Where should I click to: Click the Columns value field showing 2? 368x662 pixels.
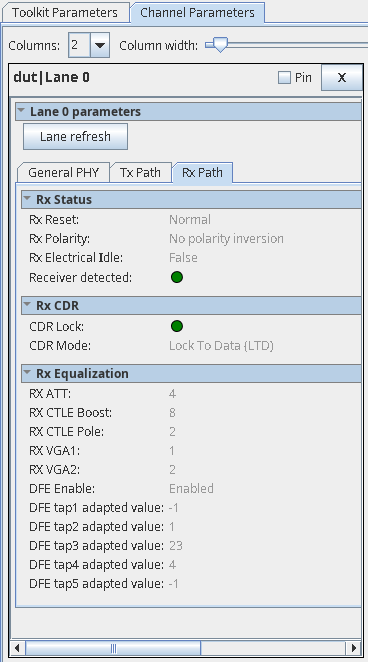point(79,45)
